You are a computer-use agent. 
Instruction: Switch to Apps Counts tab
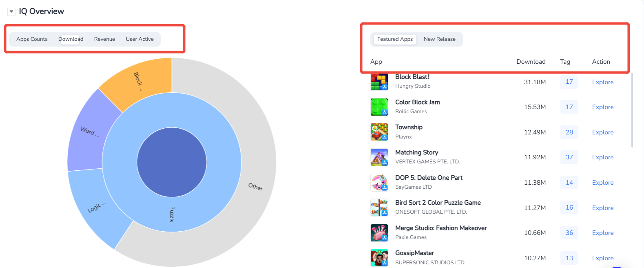click(x=32, y=39)
